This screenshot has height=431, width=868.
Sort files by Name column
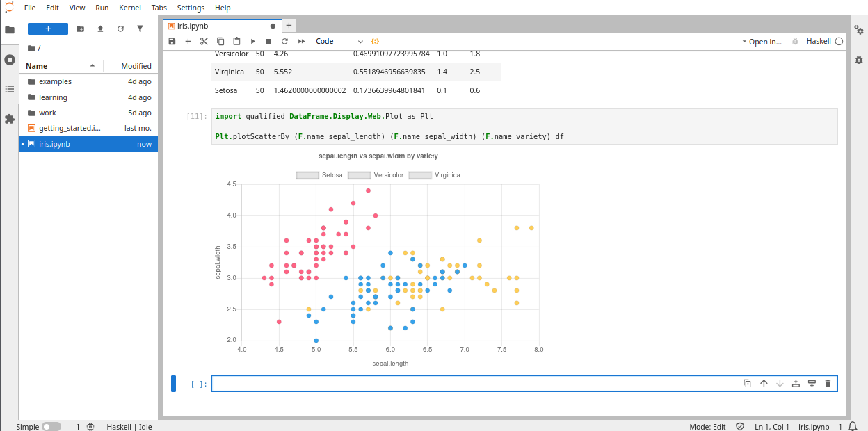61,66
